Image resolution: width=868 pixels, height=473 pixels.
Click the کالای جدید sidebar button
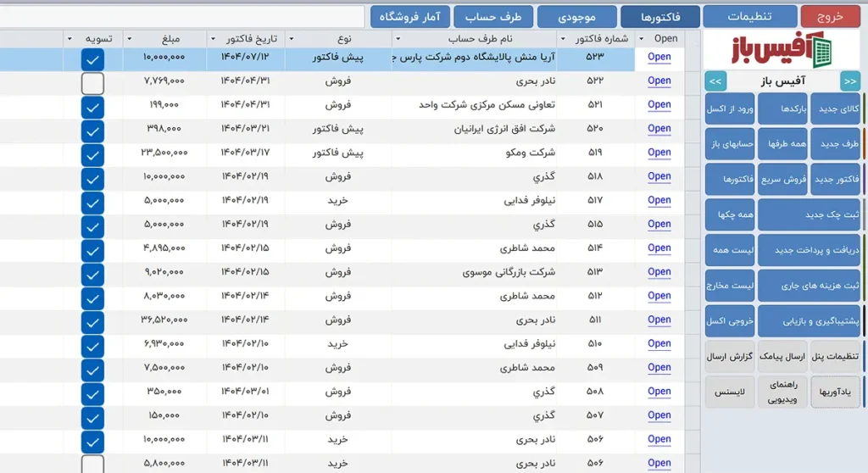tap(836, 109)
